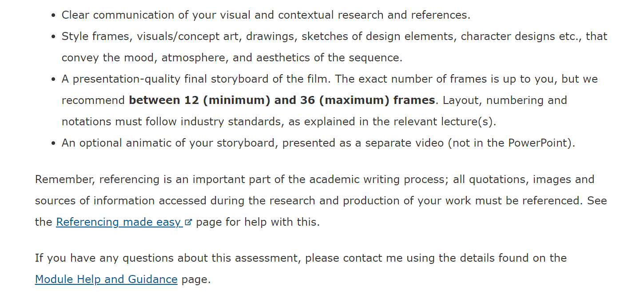Click the 'Style frames, visuals/concept art' line
The width and height of the screenshot is (644, 299).
click(334, 36)
